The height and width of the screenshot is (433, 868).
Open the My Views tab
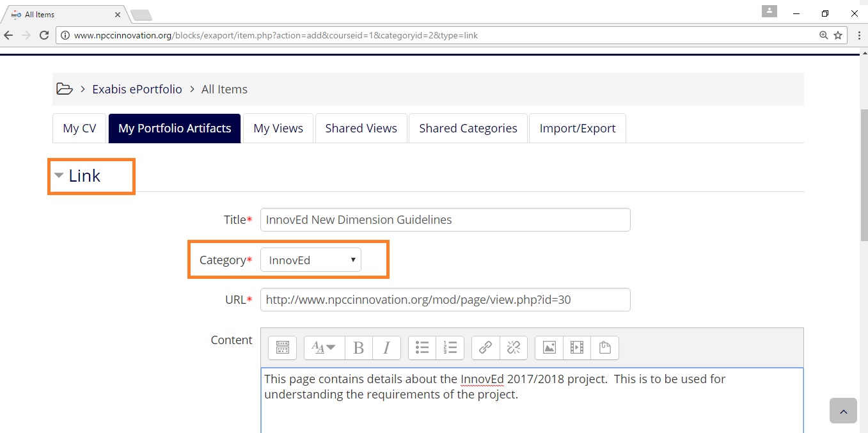278,129
